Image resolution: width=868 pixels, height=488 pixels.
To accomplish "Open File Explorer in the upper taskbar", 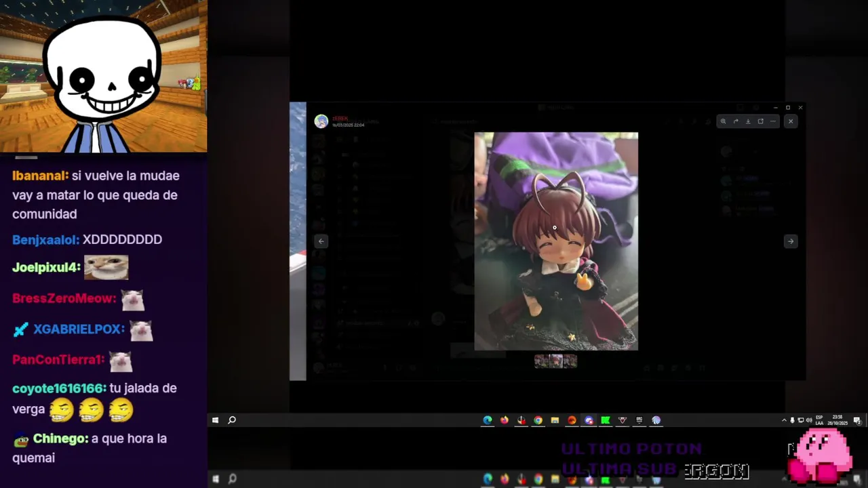I will pos(555,420).
